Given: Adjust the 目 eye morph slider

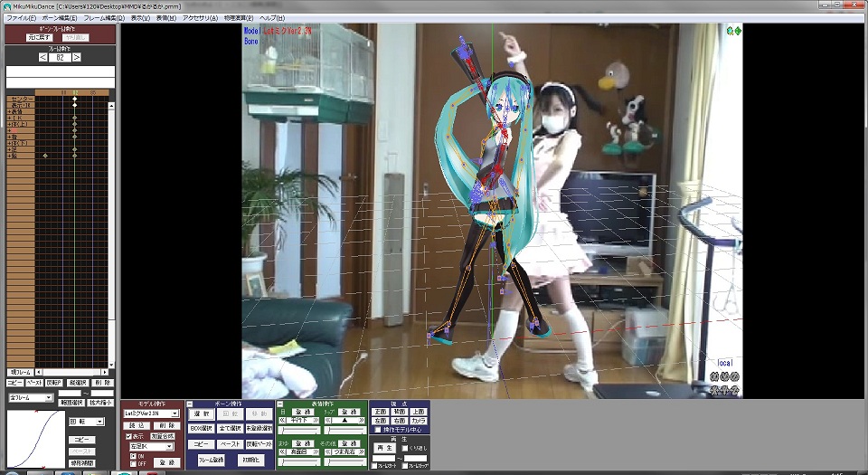Looking at the screenshot, I should tap(298, 430).
